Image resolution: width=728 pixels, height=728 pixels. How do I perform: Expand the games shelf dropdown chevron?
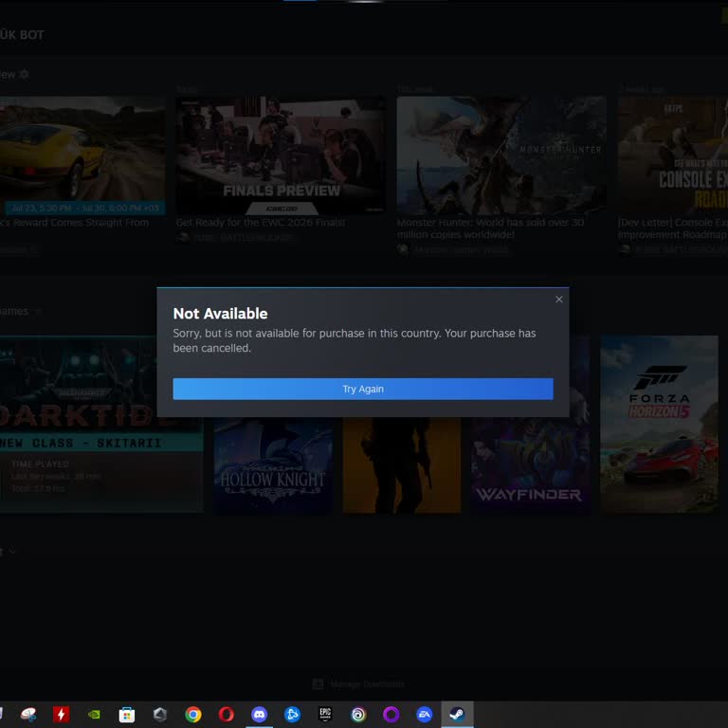click(x=38, y=311)
